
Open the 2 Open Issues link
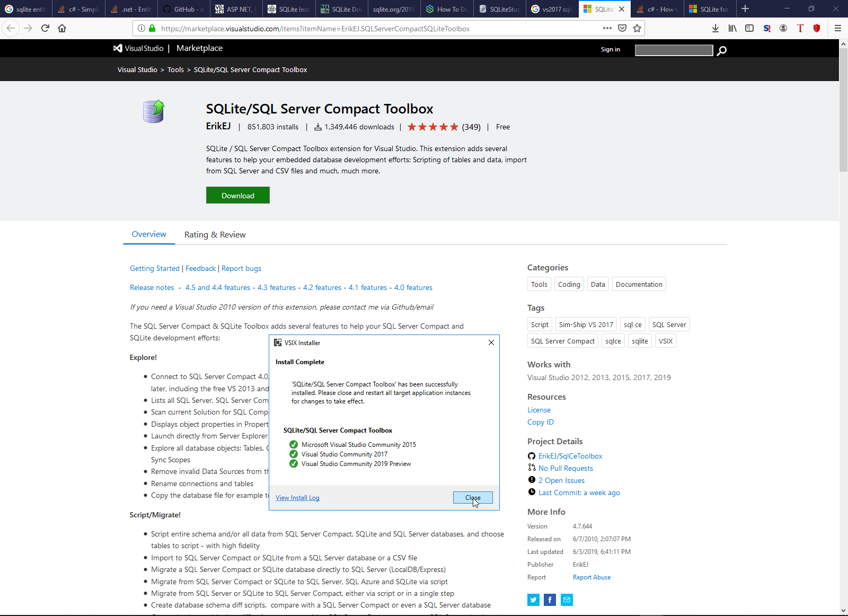562,480
